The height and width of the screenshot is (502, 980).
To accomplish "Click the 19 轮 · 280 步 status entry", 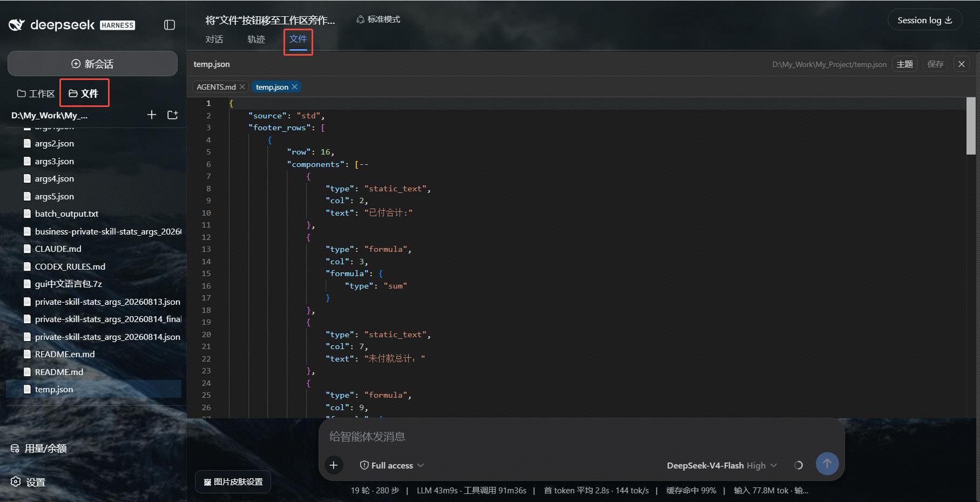I will click(375, 491).
